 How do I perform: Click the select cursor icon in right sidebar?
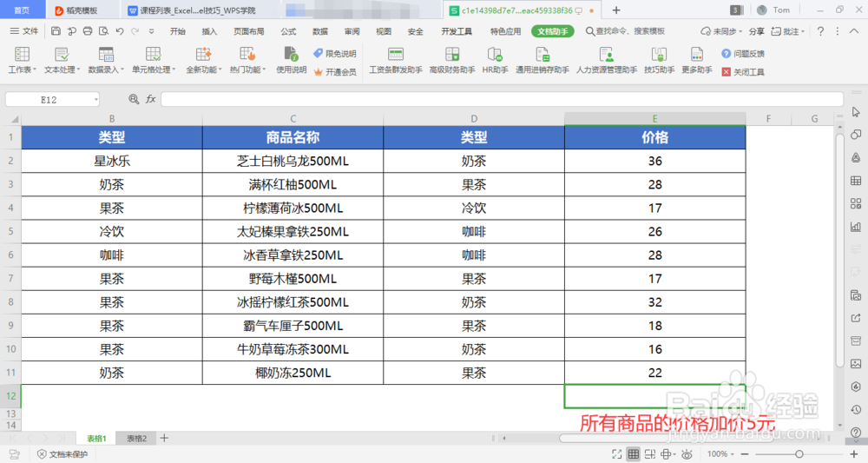point(856,112)
